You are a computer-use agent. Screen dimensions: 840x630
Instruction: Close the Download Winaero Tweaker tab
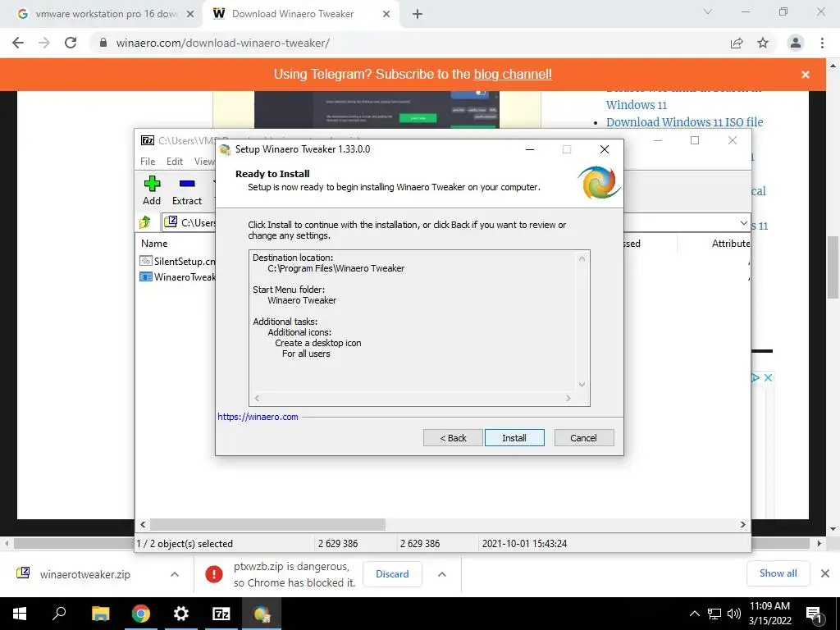(386, 14)
